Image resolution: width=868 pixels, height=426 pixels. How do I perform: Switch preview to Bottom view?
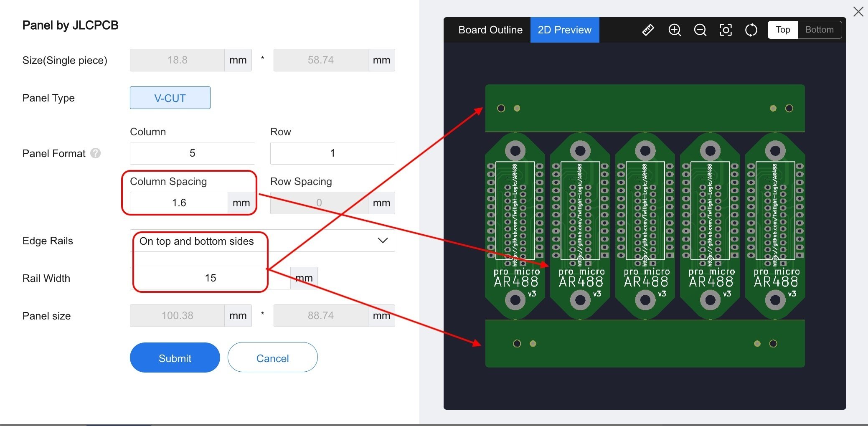click(819, 30)
